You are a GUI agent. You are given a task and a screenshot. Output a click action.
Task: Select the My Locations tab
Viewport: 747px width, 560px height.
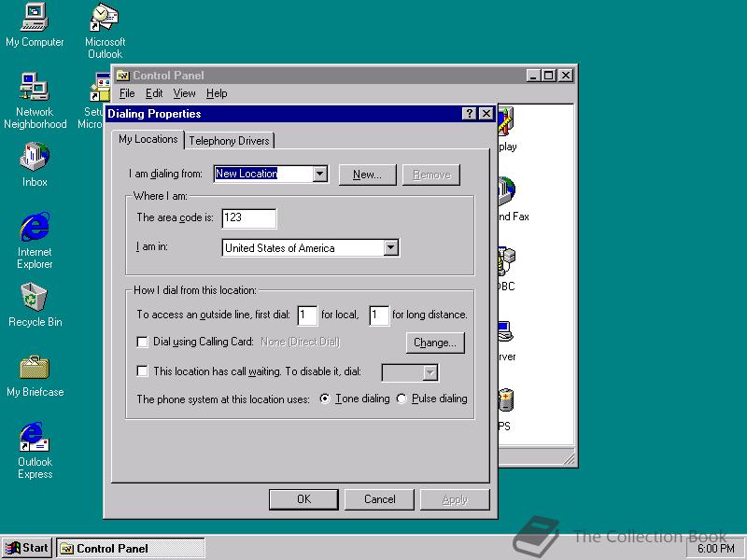point(148,139)
